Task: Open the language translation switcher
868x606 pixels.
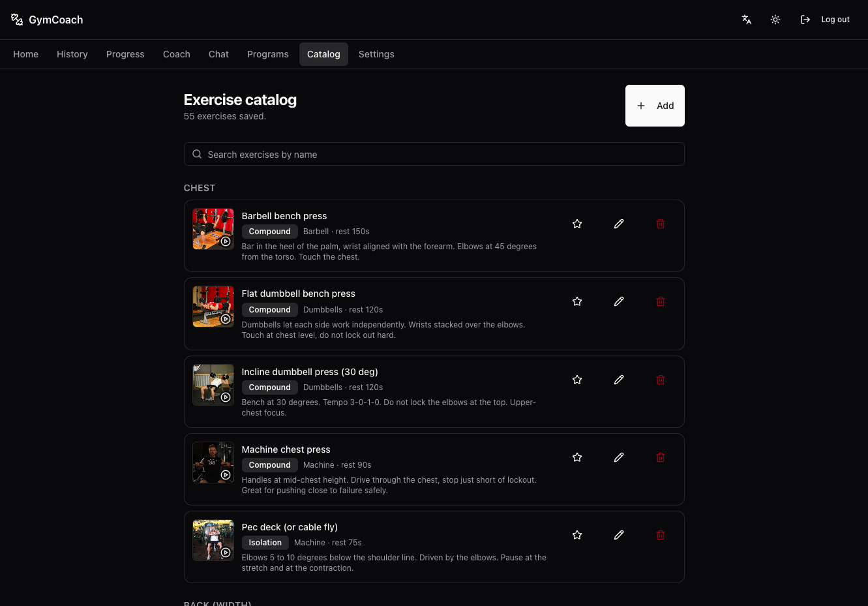Action: click(747, 20)
